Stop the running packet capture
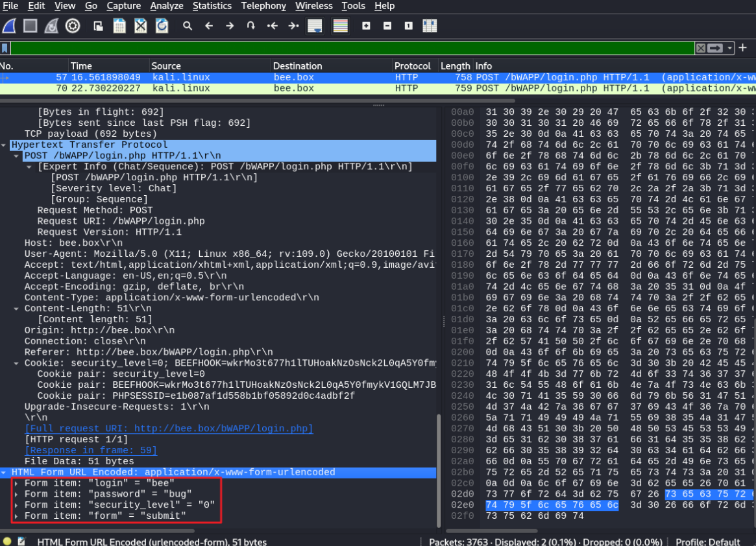Image resolution: width=756 pixels, height=546 pixels. point(30,26)
